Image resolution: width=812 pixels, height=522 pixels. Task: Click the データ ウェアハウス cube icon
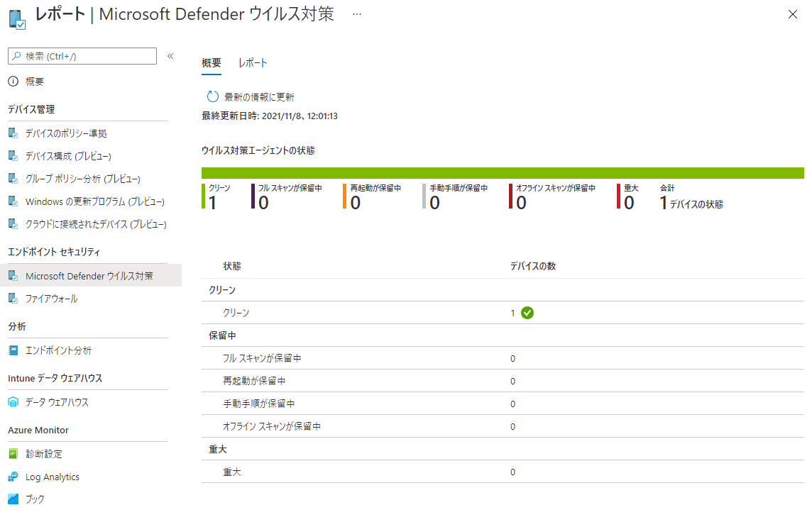[13, 402]
